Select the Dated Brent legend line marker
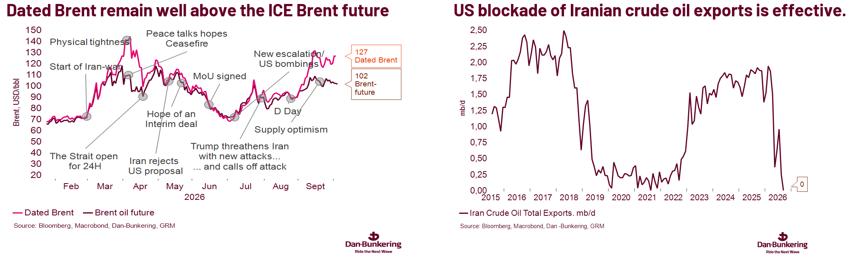 click(18, 213)
